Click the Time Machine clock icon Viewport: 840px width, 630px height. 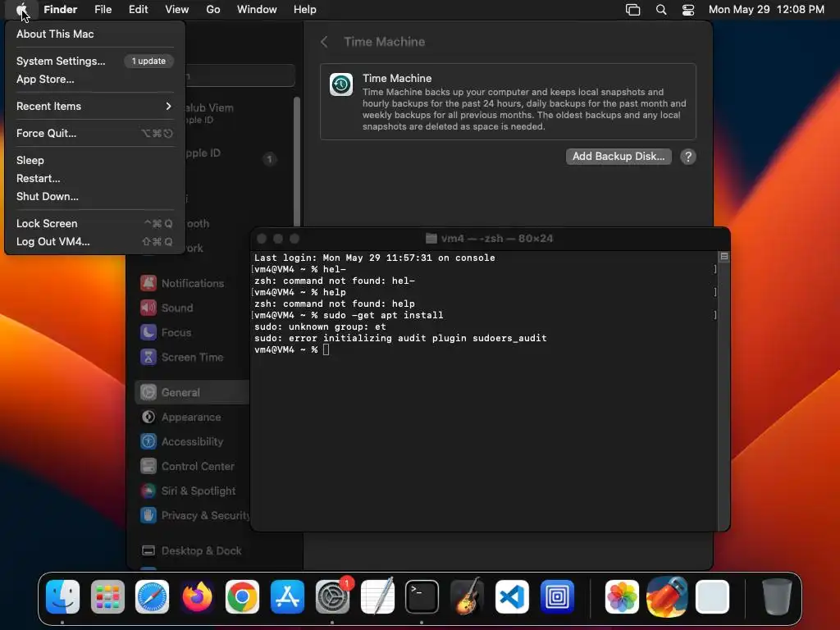coord(341,84)
